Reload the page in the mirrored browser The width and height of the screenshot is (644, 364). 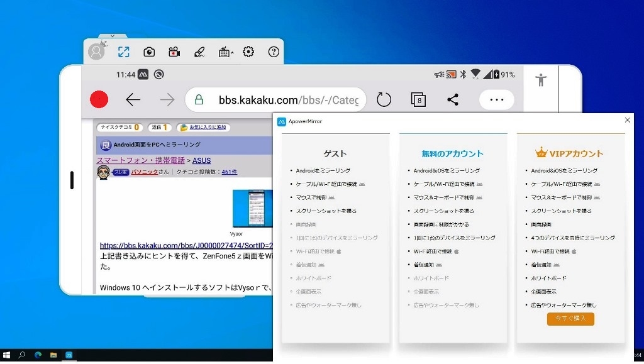click(x=384, y=99)
